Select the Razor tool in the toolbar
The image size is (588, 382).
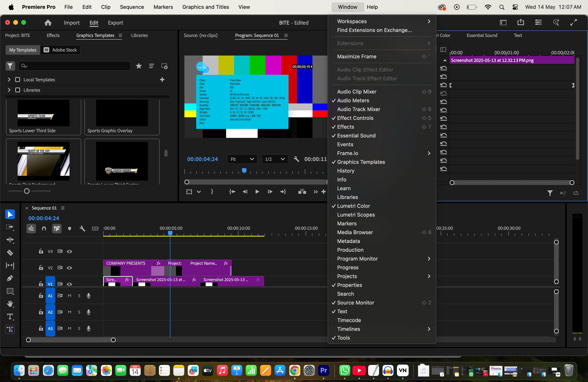tap(10, 253)
